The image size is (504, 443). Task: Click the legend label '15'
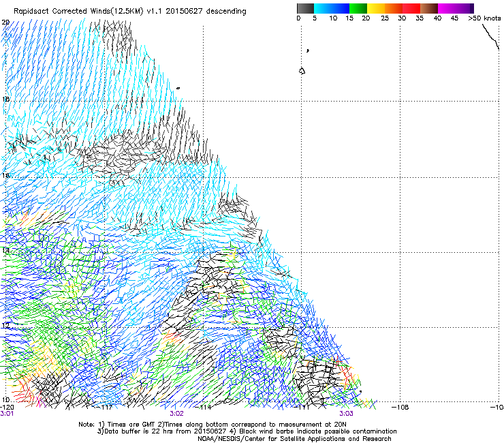(349, 18)
